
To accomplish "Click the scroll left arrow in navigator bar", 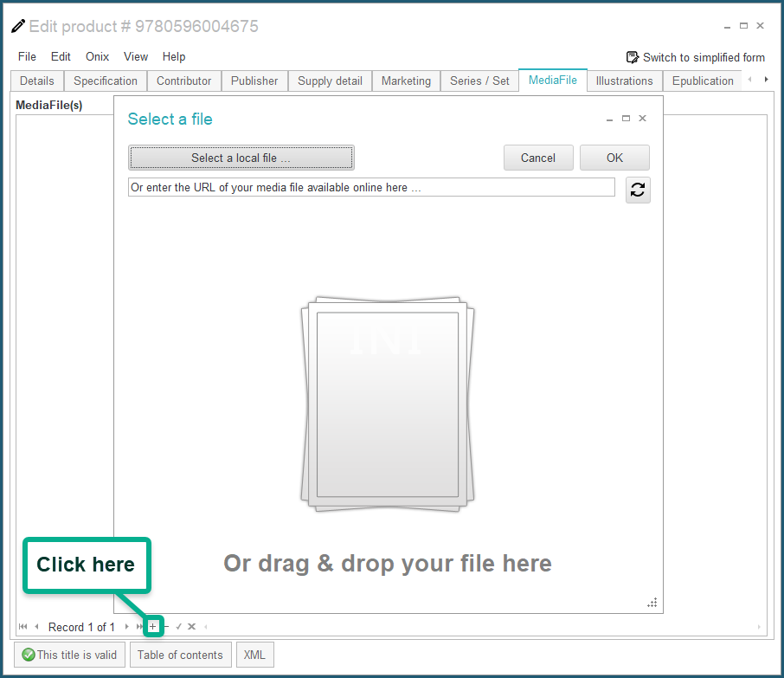I will coord(205,626).
